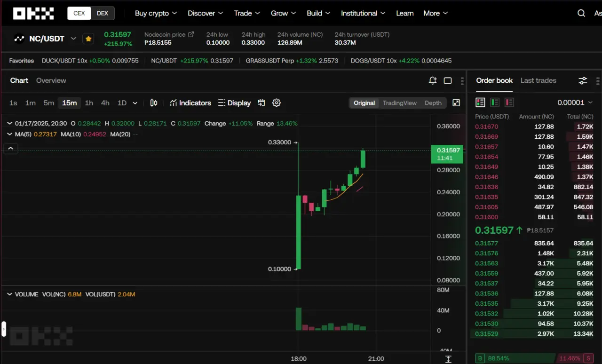The height and width of the screenshot is (364, 602).
Task: Open GRASSUSDT Perp favorite
Action: 292,61
